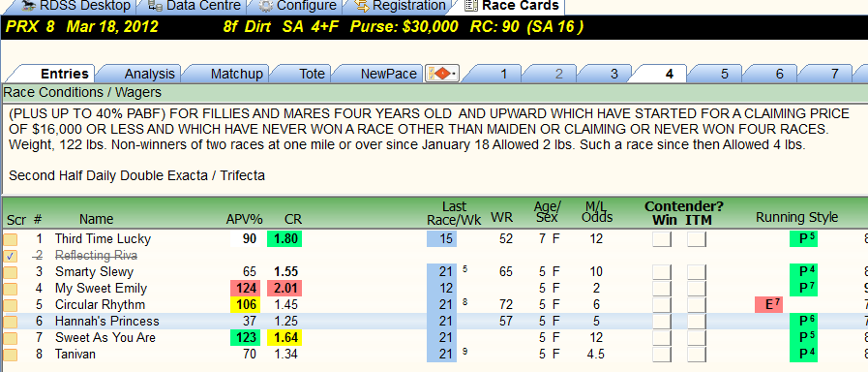Click the CR column header
The width and height of the screenshot is (868, 372).
[x=293, y=219]
